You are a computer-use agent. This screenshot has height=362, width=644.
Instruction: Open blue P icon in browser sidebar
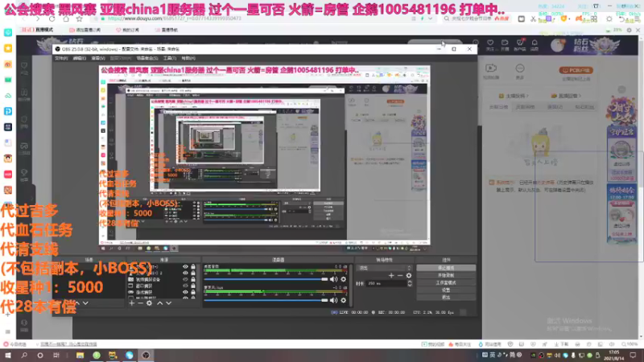click(8, 111)
